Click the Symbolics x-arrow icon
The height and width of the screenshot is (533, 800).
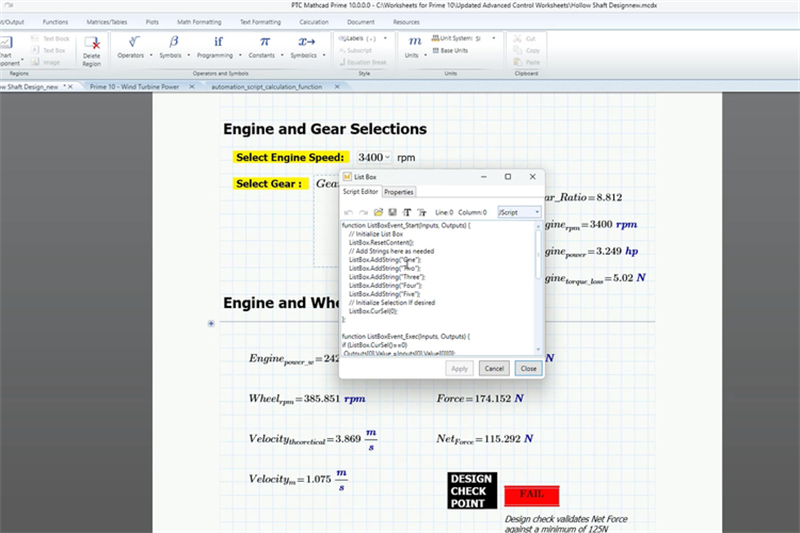pyautogui.click(x=307, y=44)
